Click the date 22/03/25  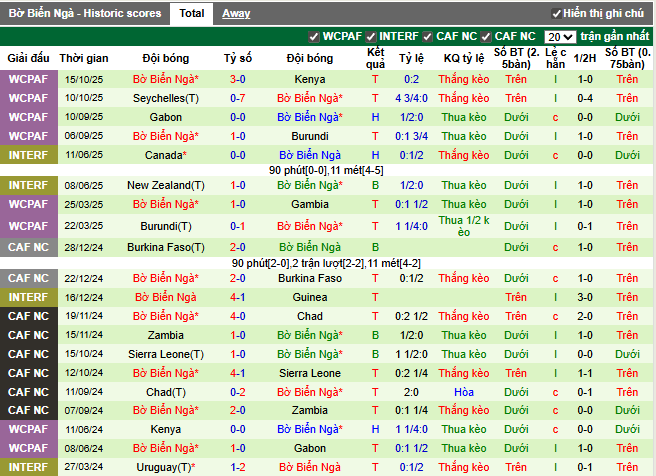point(84,226)
